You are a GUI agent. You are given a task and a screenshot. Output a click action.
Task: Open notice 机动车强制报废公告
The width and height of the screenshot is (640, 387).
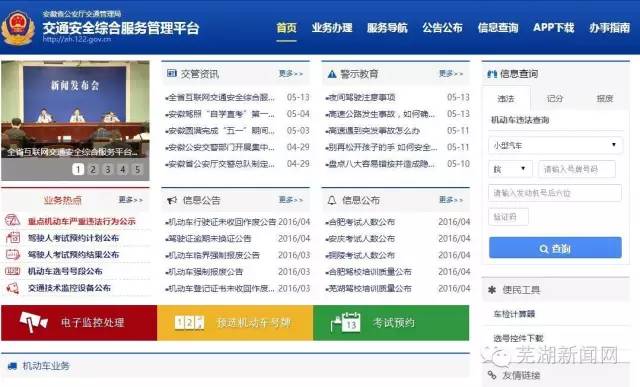pyautogui.click(x=205, y=271)
